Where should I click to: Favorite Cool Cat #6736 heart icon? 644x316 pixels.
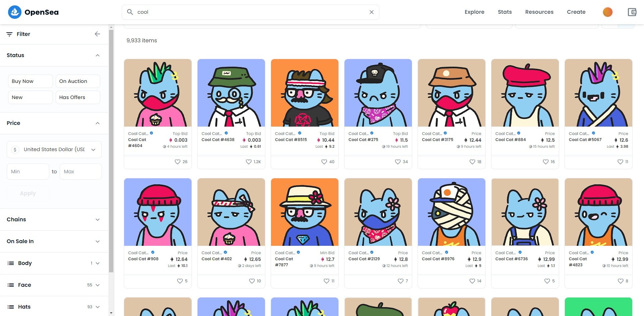(547, 281)
